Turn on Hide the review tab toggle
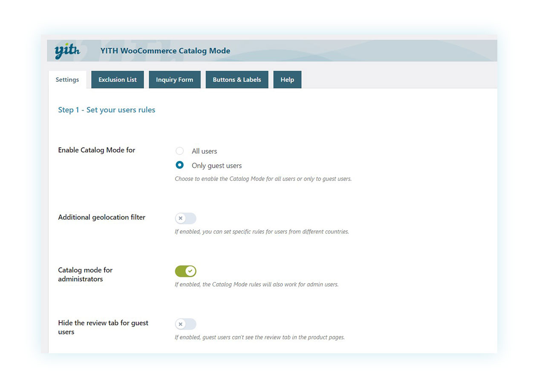554x392 pixels. pyautogui.click(x=185, y=324)
